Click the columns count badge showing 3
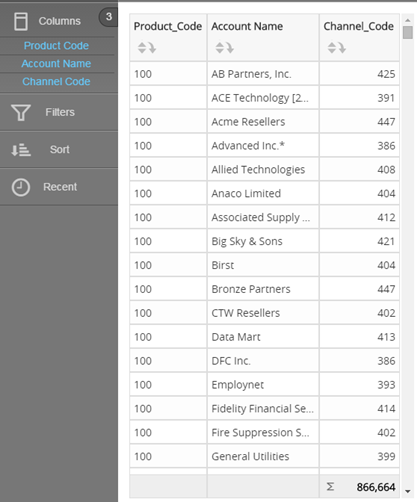417x502 pixels. [x=108, y=17]
